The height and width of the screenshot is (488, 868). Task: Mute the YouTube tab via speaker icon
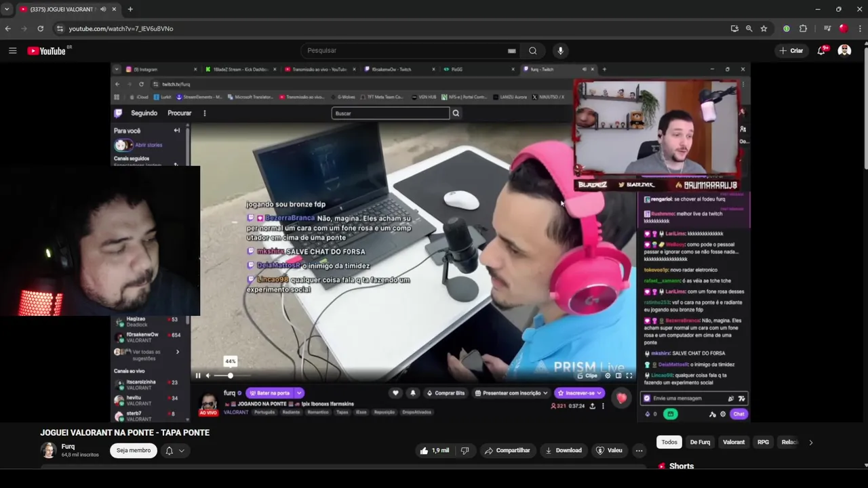tap(103, 9)
